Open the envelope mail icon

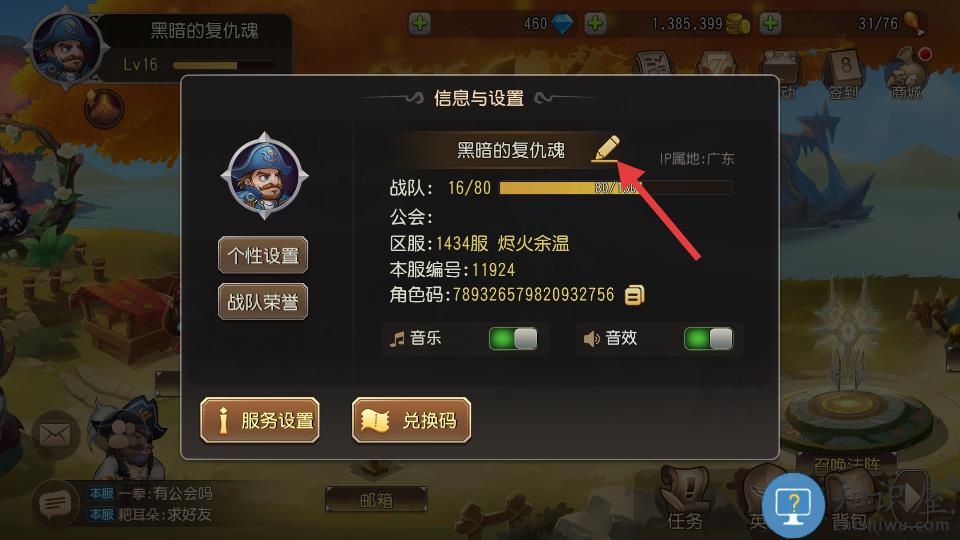55,435
